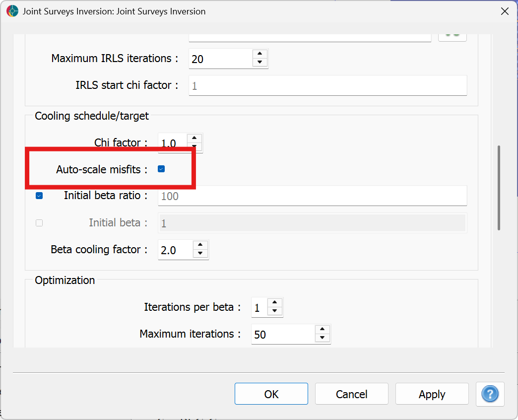Click the Iterations per beta value field
This screenshot has width=518, height=420.
pyautogui.click(x=259, y=308)
